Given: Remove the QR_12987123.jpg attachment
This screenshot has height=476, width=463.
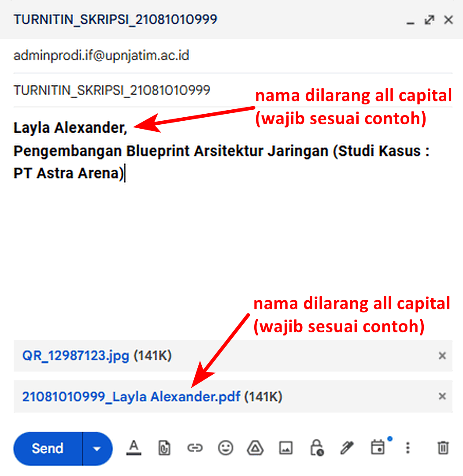Looking at the screenshot, I should point(442,356).
